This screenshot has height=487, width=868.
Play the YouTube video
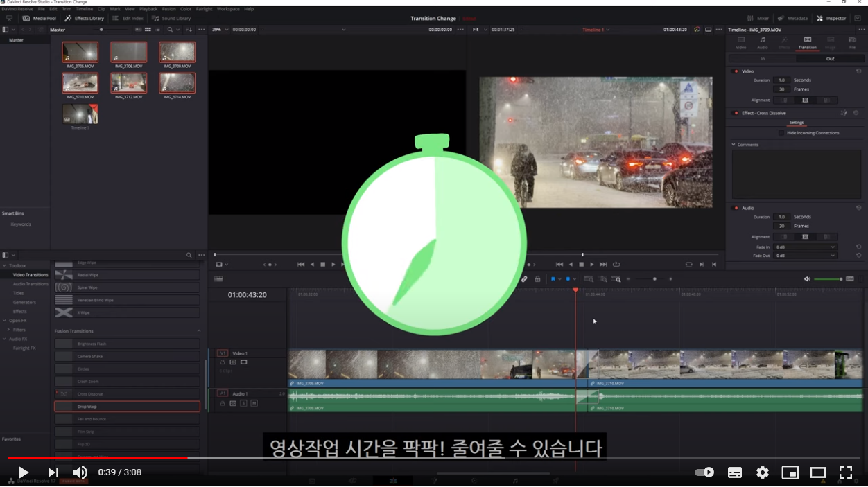[x=23, y=472]
